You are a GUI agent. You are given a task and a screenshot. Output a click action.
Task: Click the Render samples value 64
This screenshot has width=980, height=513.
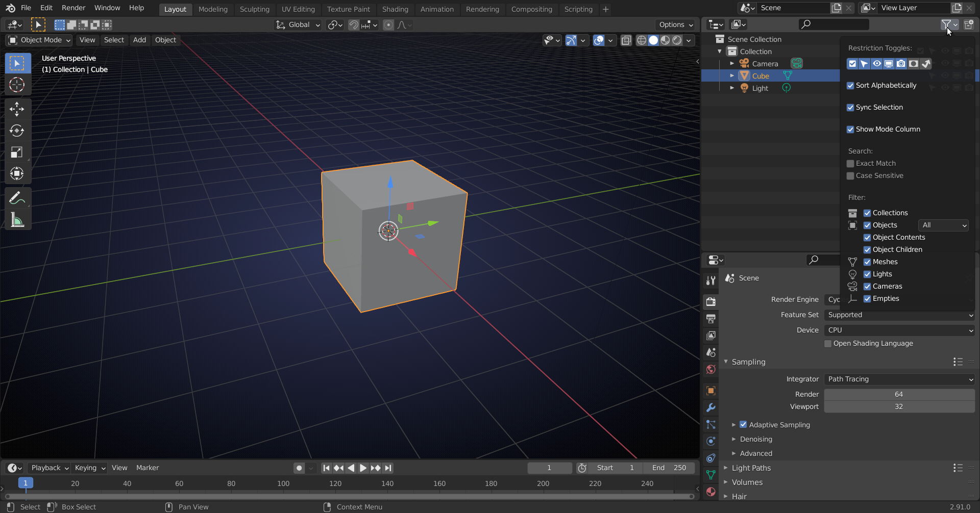point(899,395)
